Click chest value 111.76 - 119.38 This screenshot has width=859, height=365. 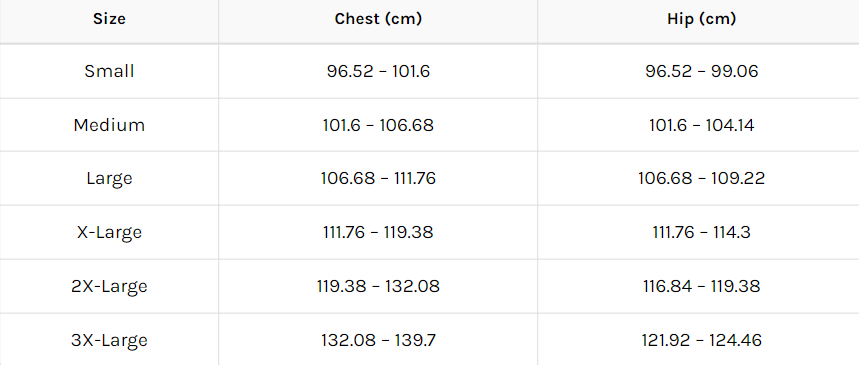click(378, 232)
